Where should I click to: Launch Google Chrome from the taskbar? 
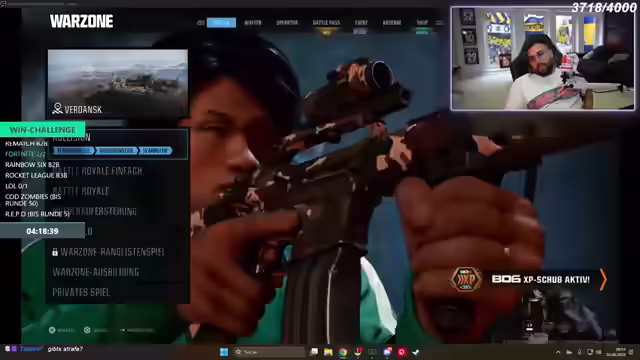click(x=343, y=352)
